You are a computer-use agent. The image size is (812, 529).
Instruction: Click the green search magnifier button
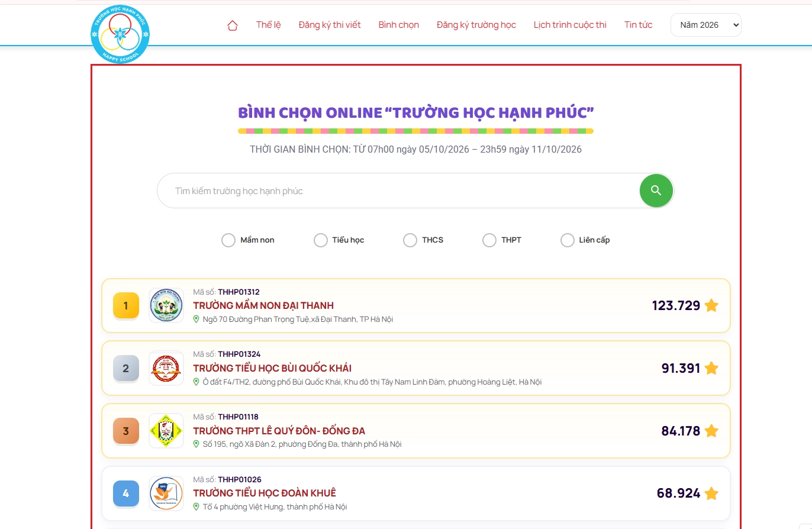(x=656, y=191)
